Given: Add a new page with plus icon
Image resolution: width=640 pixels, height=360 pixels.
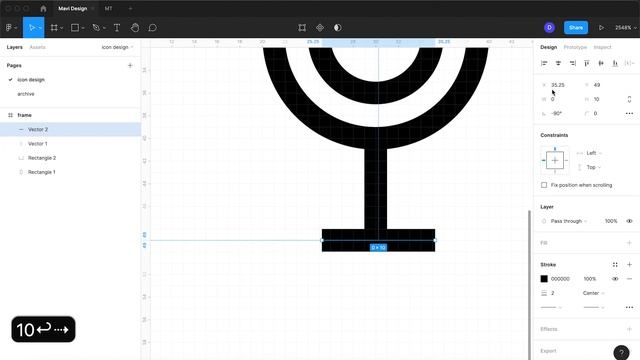Looking at the screenshot, I should (x=130, y=65).
